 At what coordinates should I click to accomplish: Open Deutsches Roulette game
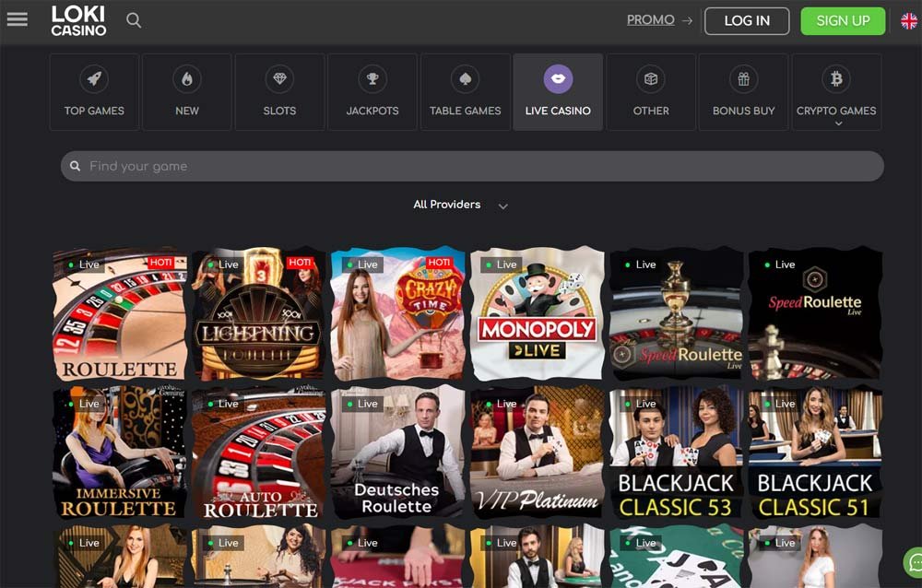[398, 453]
